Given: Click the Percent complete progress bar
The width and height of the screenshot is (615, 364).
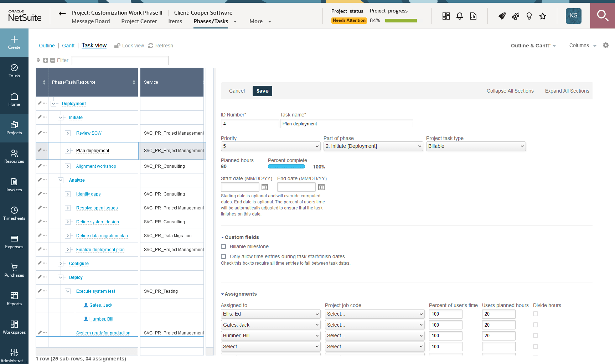Looking at the screenshot, I should (x=286, y=166).
